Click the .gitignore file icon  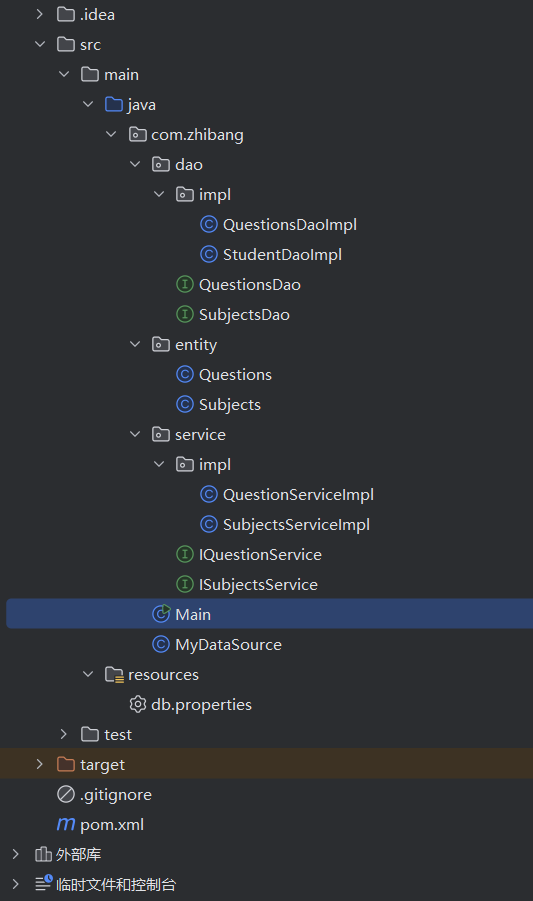click(66, 794)
